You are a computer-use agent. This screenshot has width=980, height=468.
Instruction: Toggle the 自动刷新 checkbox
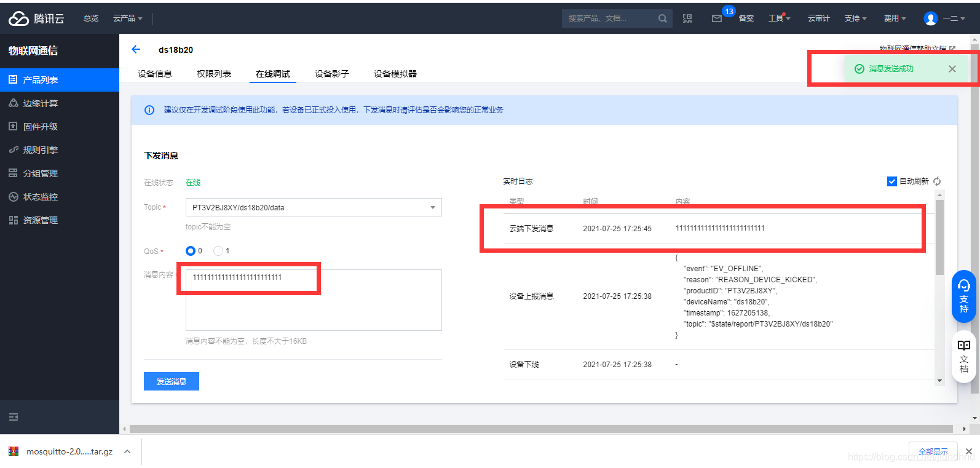[x=892, y=181]
